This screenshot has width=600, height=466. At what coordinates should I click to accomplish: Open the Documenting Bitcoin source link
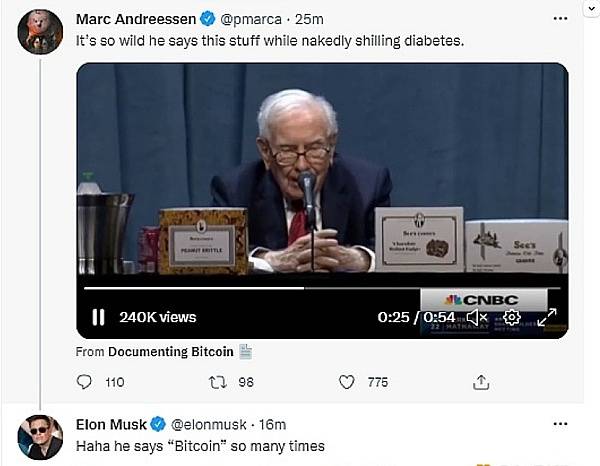pos(170,352)
